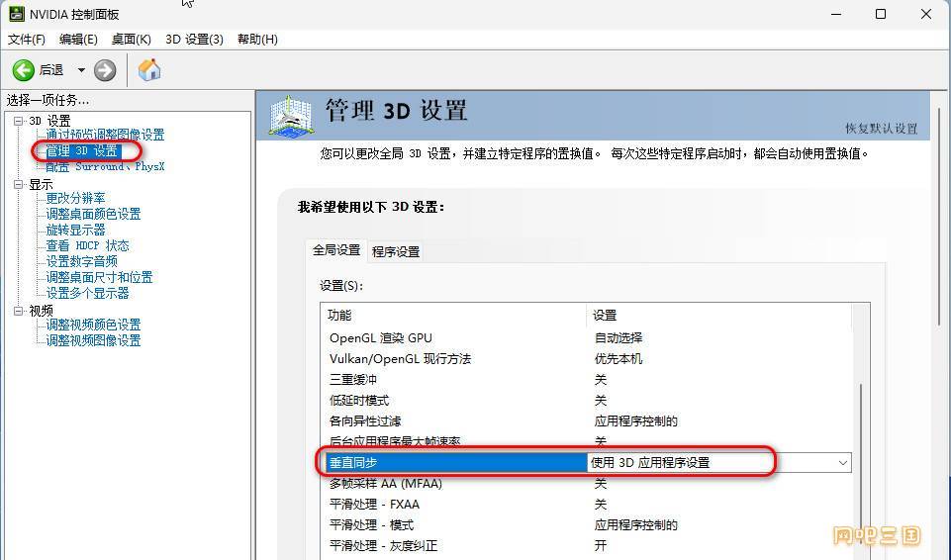
Task: Select 更改分辨率 in the task tree
Action: [x=75, y=198]
